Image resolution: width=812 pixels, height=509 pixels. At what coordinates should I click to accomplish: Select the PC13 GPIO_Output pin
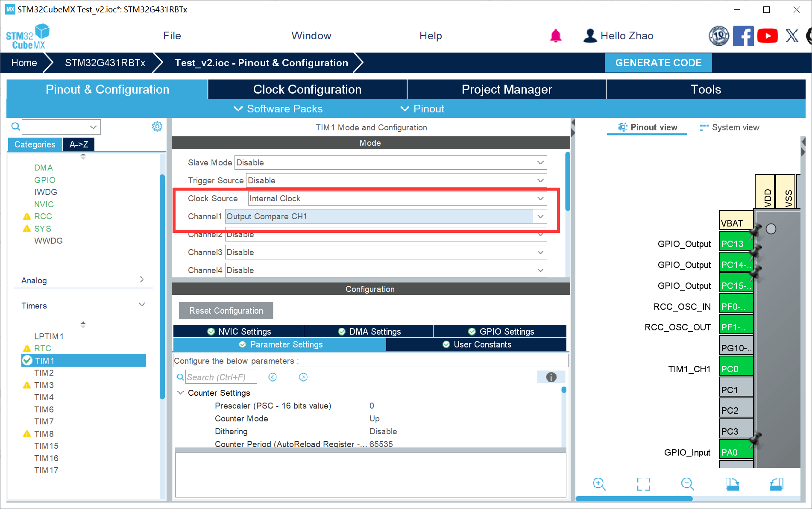736,244
